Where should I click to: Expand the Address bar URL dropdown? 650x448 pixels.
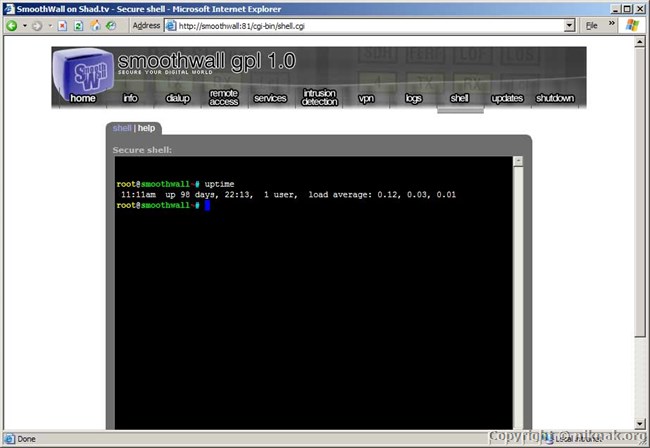pos(570,26)
